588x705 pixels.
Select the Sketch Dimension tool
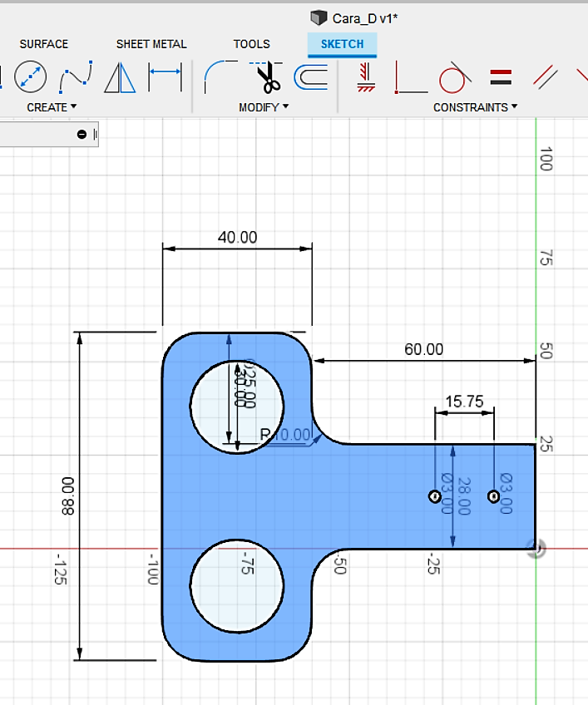point(166,76)
